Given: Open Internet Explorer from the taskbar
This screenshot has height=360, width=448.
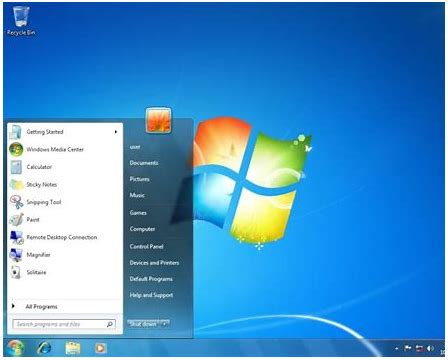Looking at the screenshot, I should coord(44,348).
